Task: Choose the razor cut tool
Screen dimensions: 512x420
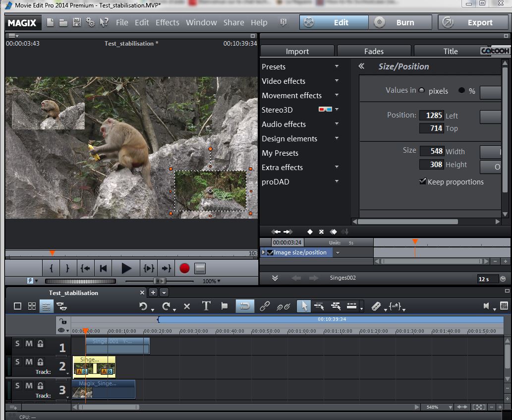Action: [x=376, y=306]
